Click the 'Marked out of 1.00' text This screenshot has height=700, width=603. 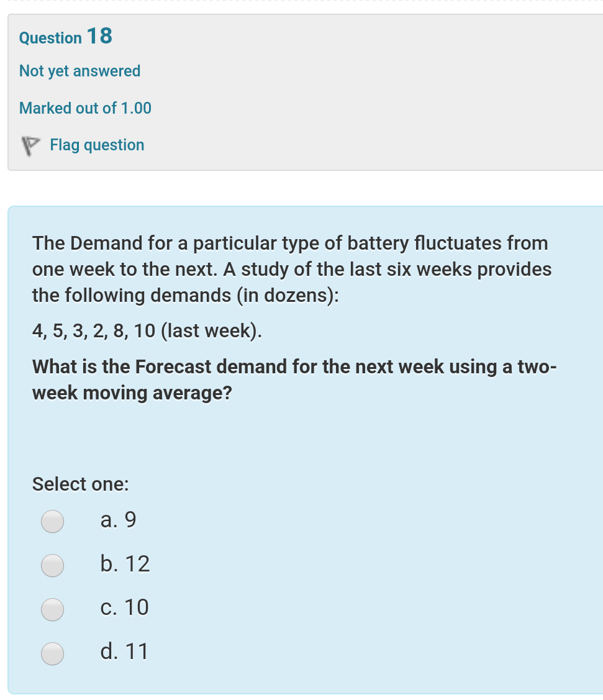[85, 108]
